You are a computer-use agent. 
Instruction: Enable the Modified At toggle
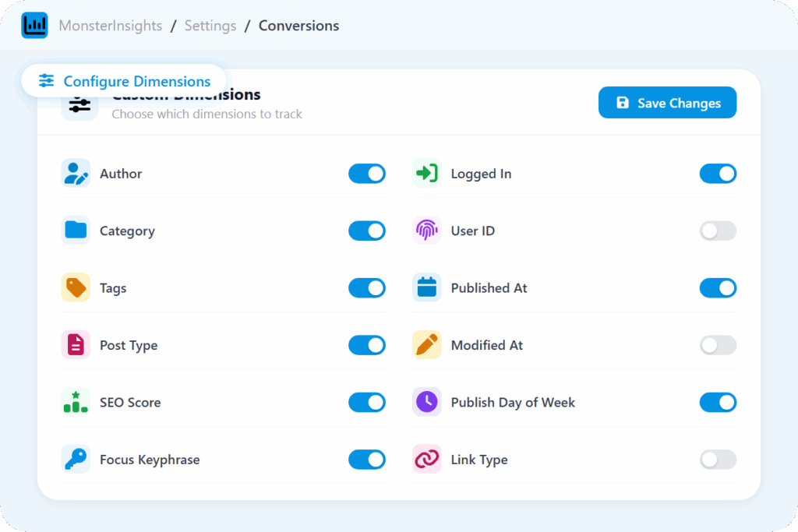(717, 345)
